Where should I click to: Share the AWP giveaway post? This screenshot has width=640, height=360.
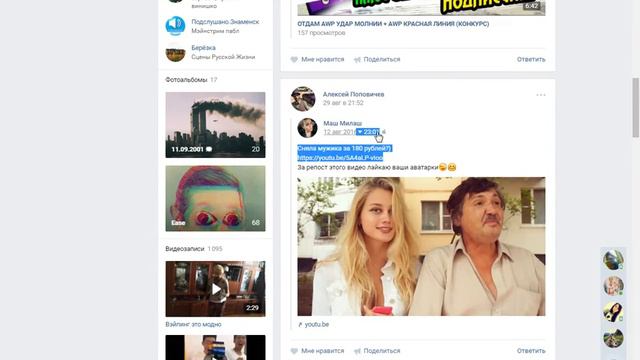point(377,59)
